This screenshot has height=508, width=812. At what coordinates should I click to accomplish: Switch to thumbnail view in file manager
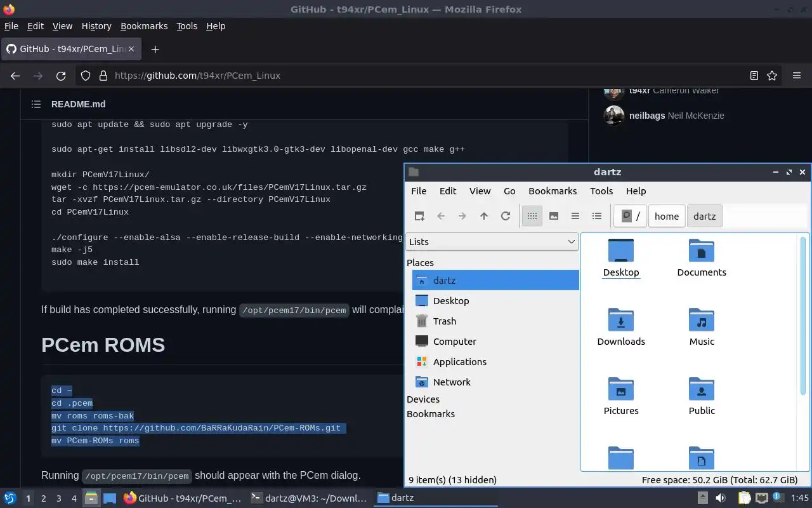coord(554,216)
